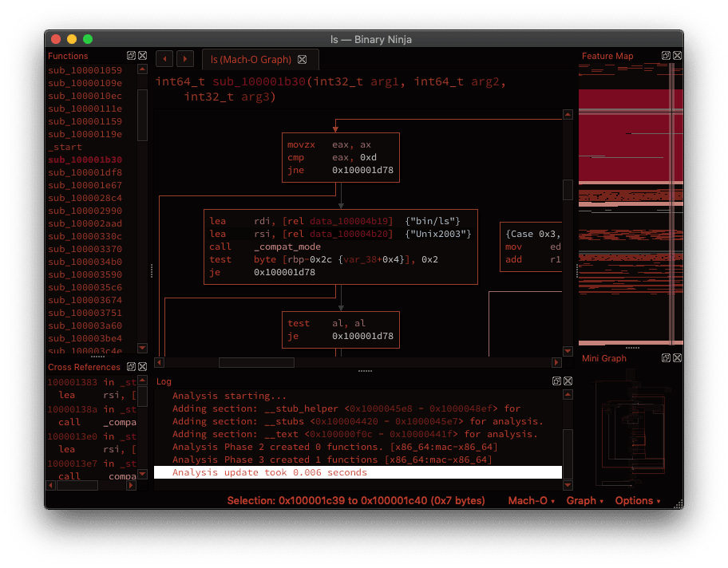The image size is (728, 568).
Task: Float the Functions panel
Action: pos(131,56)
